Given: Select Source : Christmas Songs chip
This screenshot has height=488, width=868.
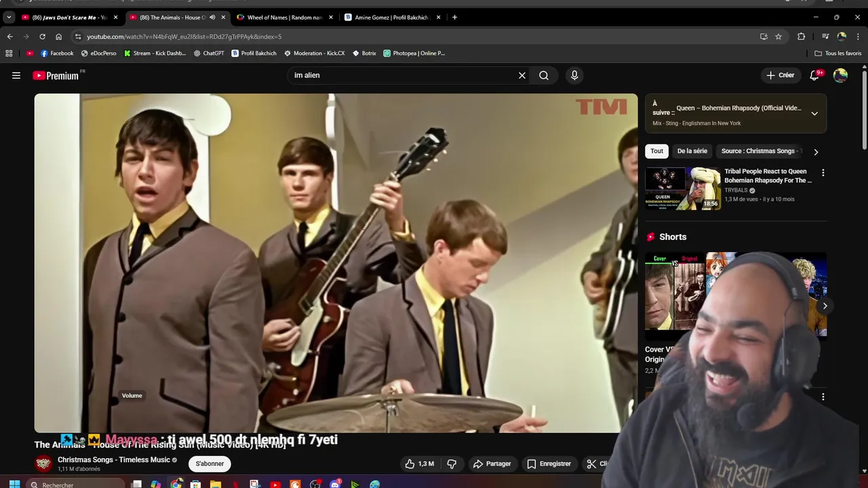Looking at the screenshot, I should point(758,151).
